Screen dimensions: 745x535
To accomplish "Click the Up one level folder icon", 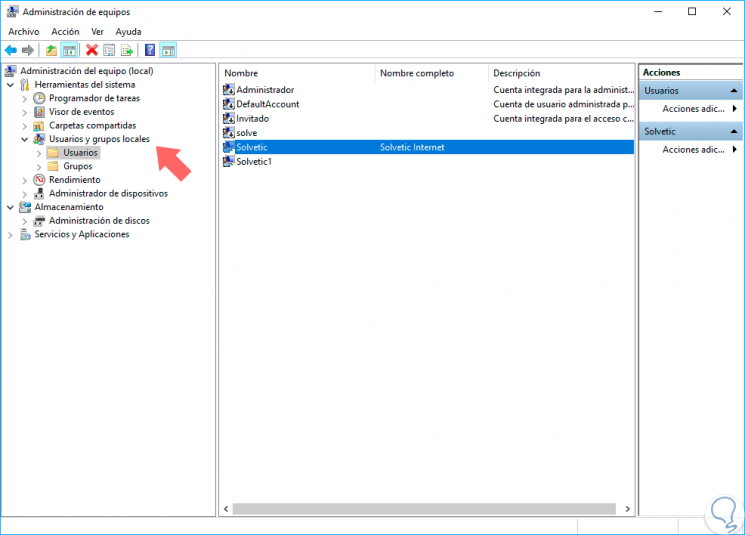I will pyautogui.click(x=51, y=50).
